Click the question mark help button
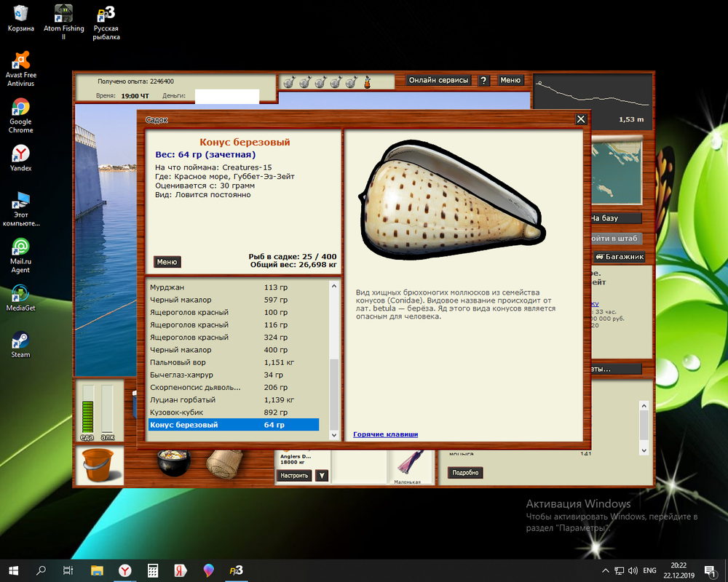 [x=483, y=81]
